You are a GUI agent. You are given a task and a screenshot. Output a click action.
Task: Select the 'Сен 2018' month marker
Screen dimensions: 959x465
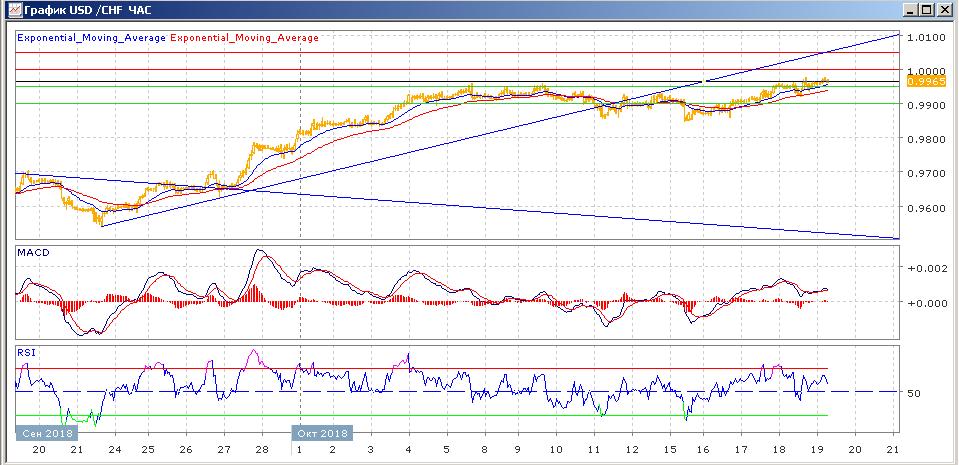[x=47, y=433]
